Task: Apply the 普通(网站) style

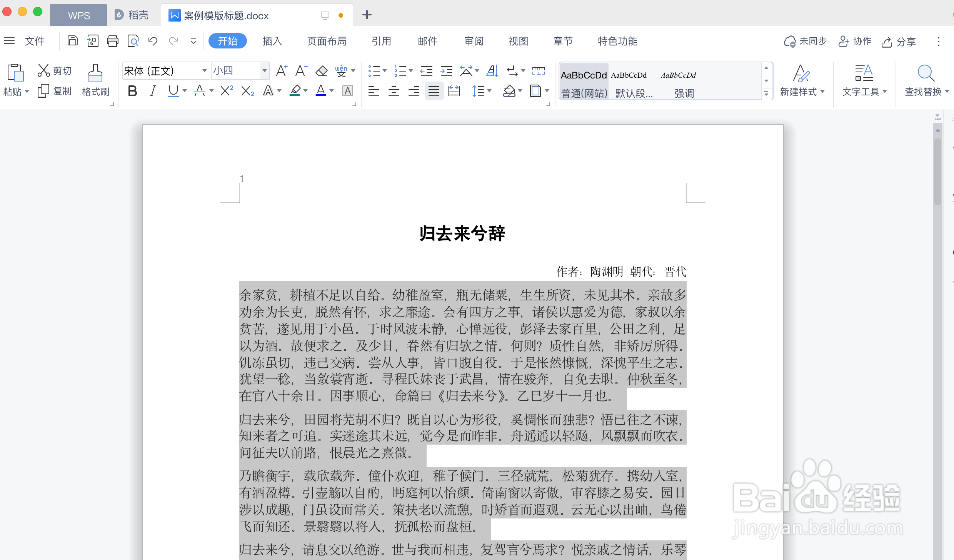Action: (x=584, y=82)
